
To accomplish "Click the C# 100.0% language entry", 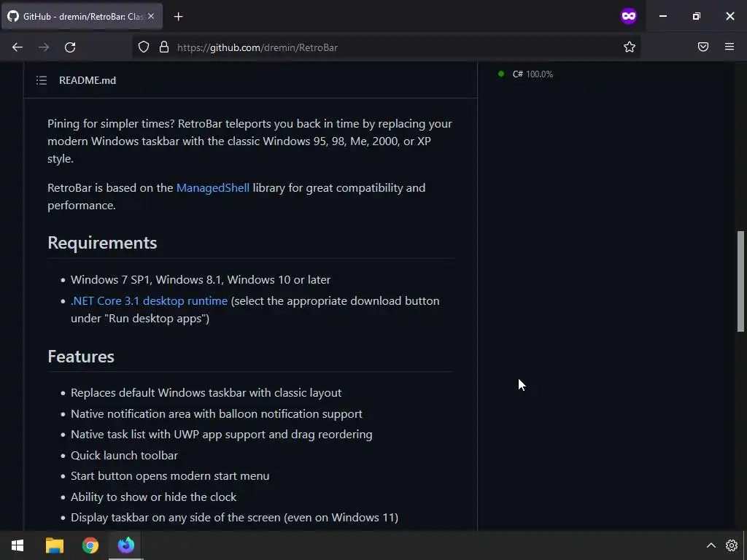I will [527, 74].
